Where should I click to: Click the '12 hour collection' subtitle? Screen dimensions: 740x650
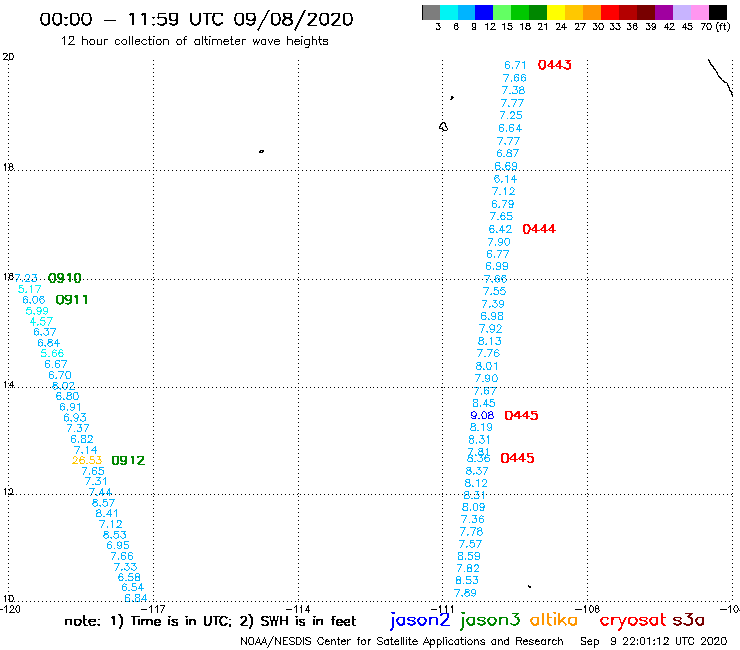[x=194, y=41]
